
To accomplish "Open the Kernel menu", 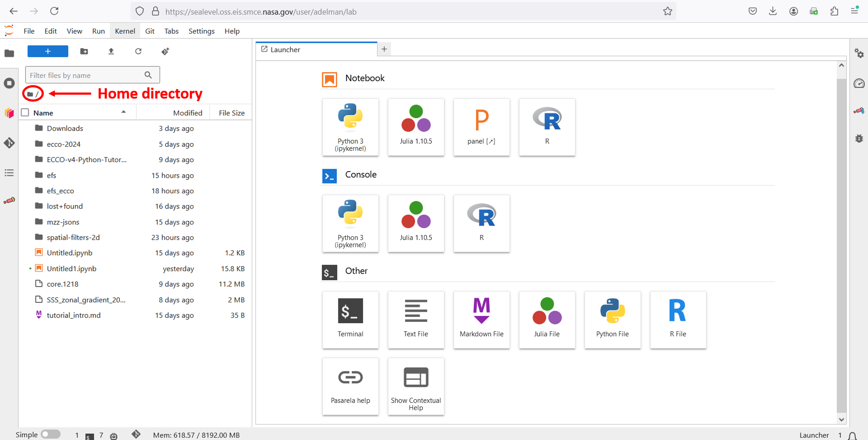I will pos(125,31).
